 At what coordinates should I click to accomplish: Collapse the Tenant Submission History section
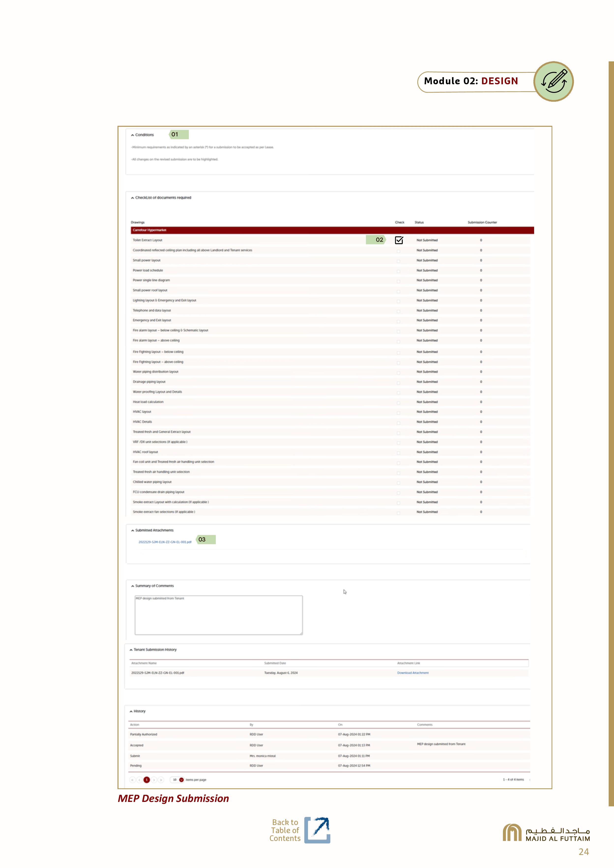(x=131, y=650)
